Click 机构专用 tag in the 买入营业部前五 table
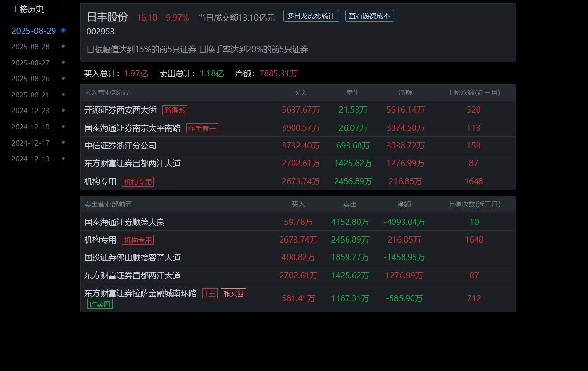The height and width of the screenshot is (371, 588). (138, 181)
